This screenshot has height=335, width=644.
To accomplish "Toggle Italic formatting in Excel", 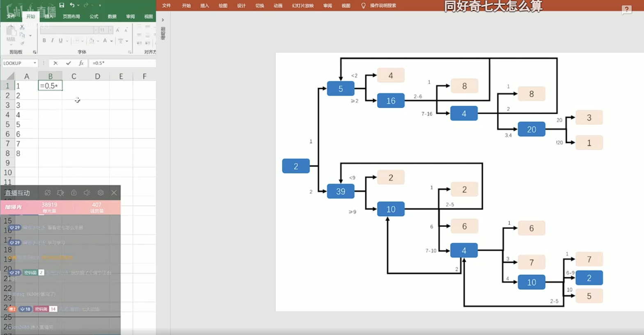I will 52,41.
